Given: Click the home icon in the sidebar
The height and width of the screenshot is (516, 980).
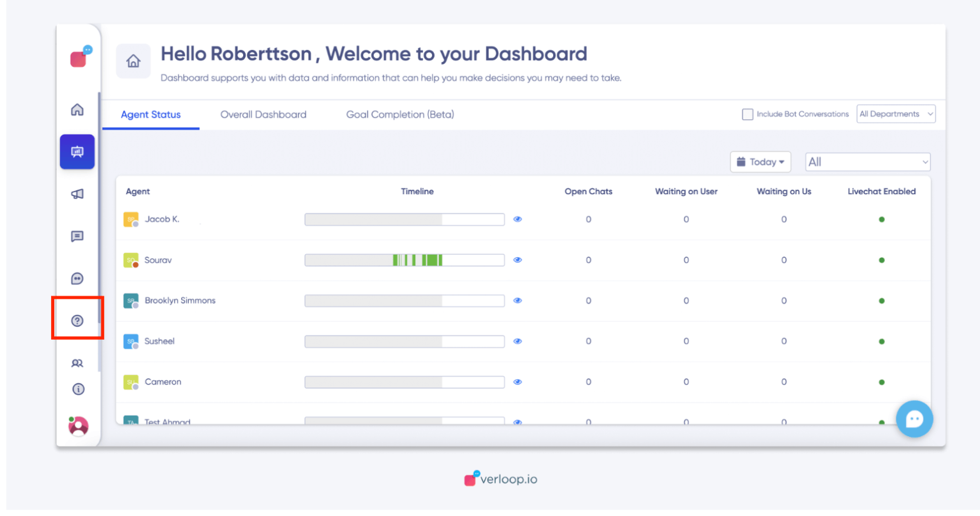Looking at the screenshot, I should point(77,110).
